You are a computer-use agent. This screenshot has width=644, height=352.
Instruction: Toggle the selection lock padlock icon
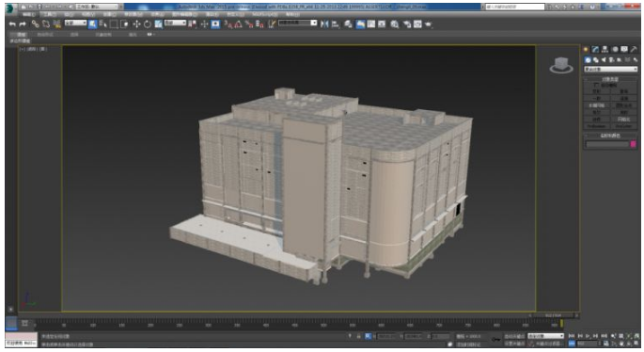click(x=358, y=336)
